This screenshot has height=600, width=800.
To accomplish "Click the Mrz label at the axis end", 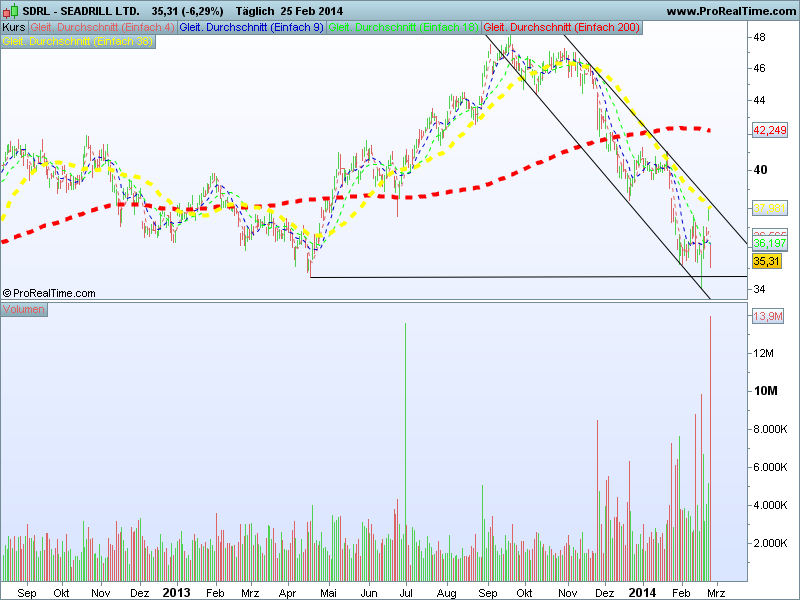I will click(x=716, y=593).
